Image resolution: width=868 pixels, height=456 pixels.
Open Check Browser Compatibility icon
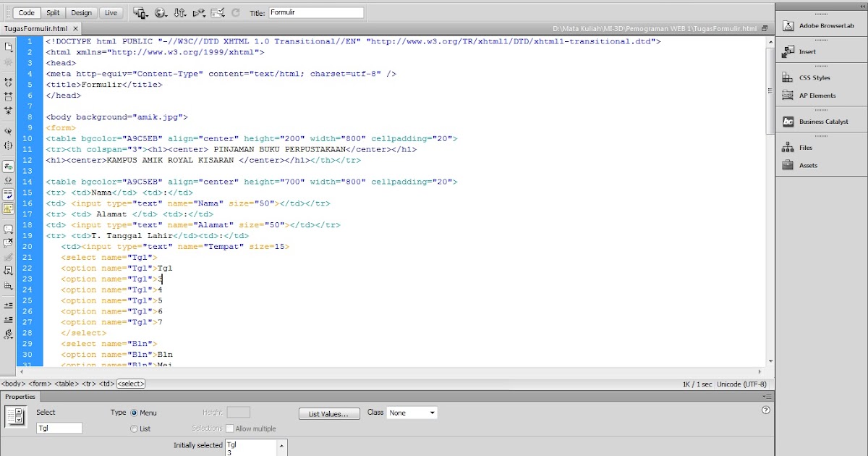[x=218, y=13]
